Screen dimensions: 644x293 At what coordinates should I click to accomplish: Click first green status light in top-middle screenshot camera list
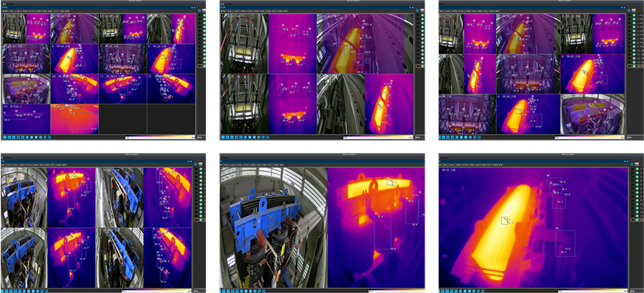(422, 15)
